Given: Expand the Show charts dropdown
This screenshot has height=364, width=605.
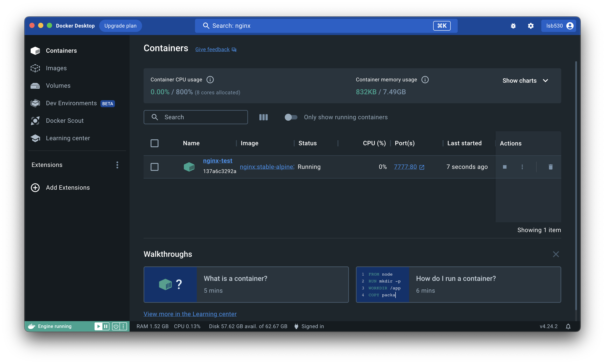Looking at the screenshot, I should click(x=525, y=81).
